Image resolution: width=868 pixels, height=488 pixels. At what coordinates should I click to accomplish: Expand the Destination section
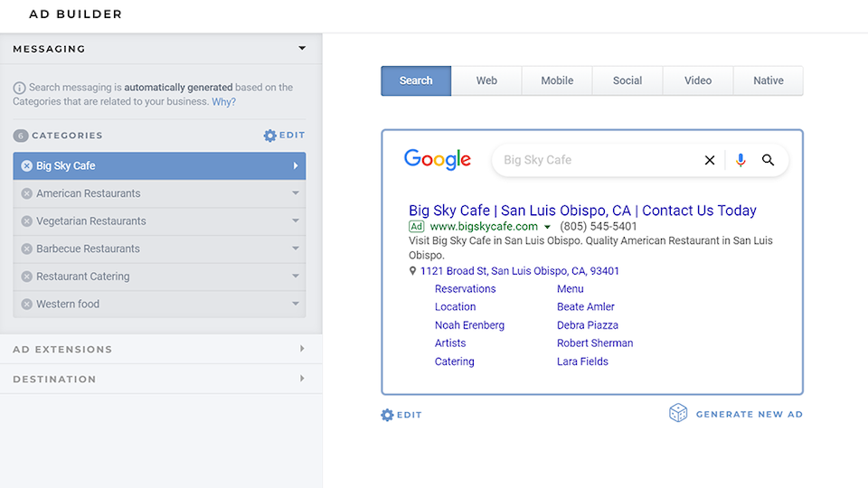tap(302, 379)
